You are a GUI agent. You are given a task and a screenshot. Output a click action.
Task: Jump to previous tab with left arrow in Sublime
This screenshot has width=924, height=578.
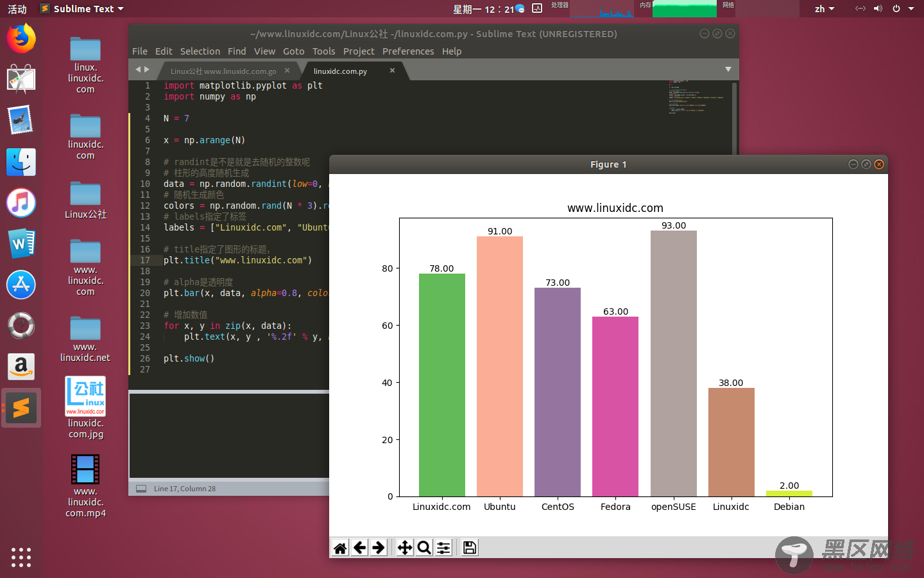[138, 69]
